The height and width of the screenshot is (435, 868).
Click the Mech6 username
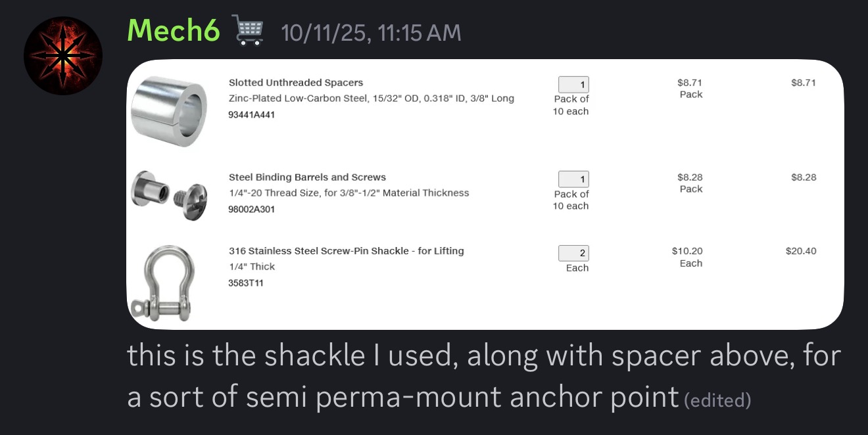pyautogui.click(x=174, y=30)
